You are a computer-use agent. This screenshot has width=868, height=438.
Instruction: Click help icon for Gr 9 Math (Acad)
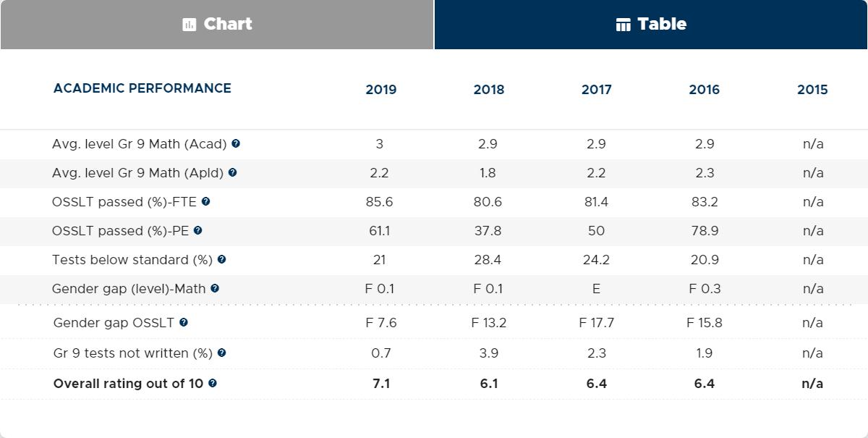[236, 143]
